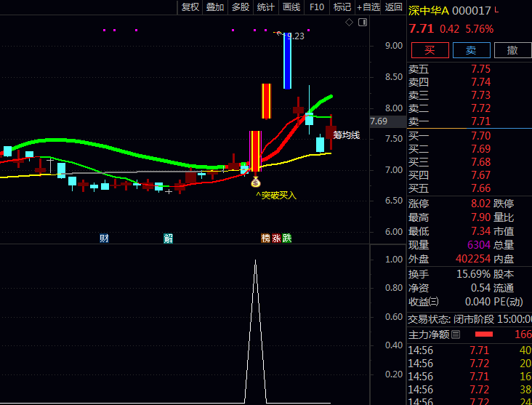This screenshot has height=405, width=532.
Task: Click the stock name 深中华A
Action: (429, 11)
